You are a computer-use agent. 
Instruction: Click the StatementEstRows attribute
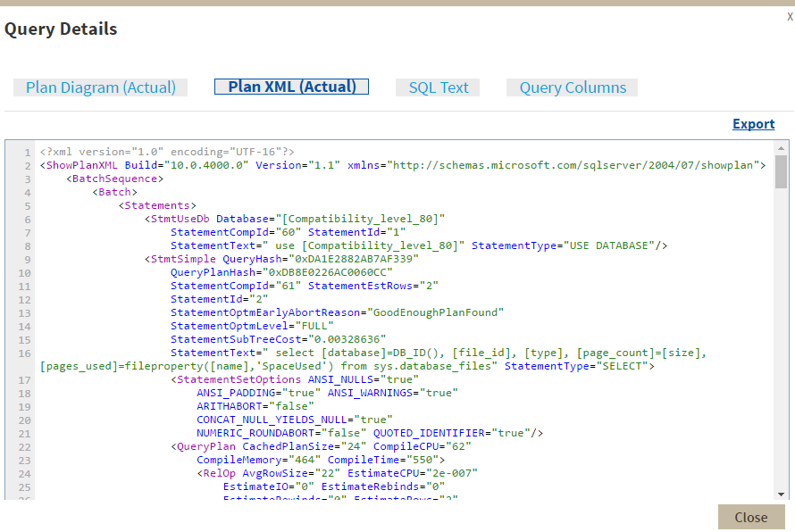click(361, 286)
